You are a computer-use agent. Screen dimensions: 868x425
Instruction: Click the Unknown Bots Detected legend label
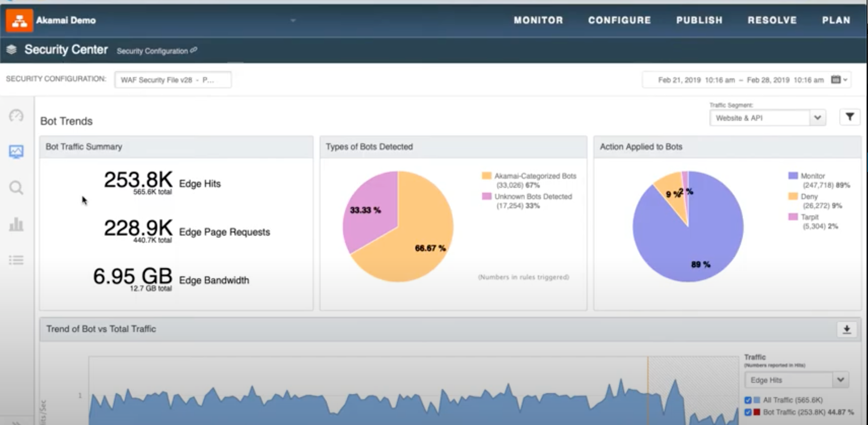point(533,196)
